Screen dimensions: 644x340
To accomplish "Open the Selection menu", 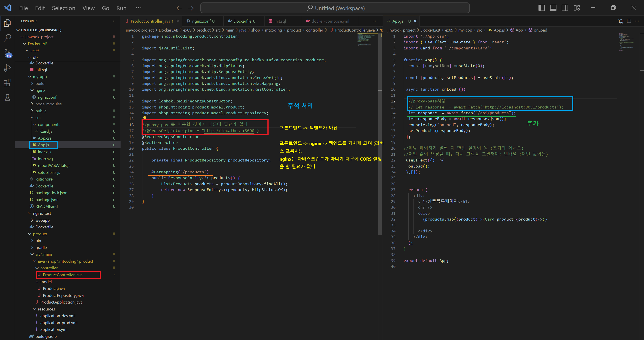I will (x=64, y=8).
